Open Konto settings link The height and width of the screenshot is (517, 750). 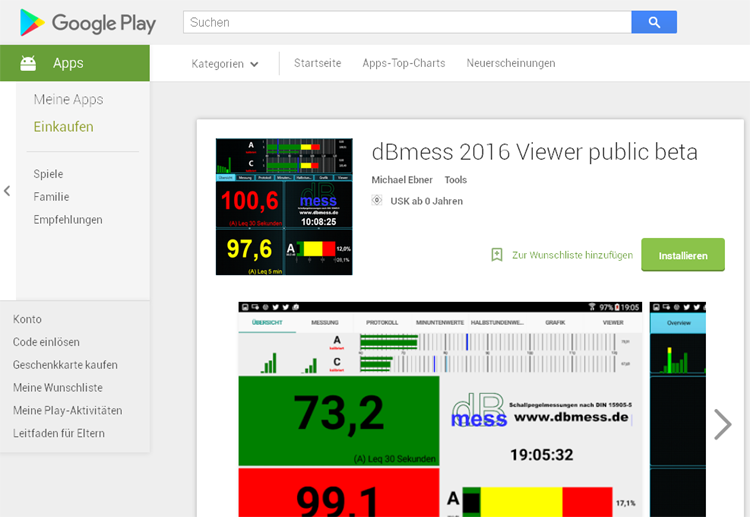pos(27,319)
